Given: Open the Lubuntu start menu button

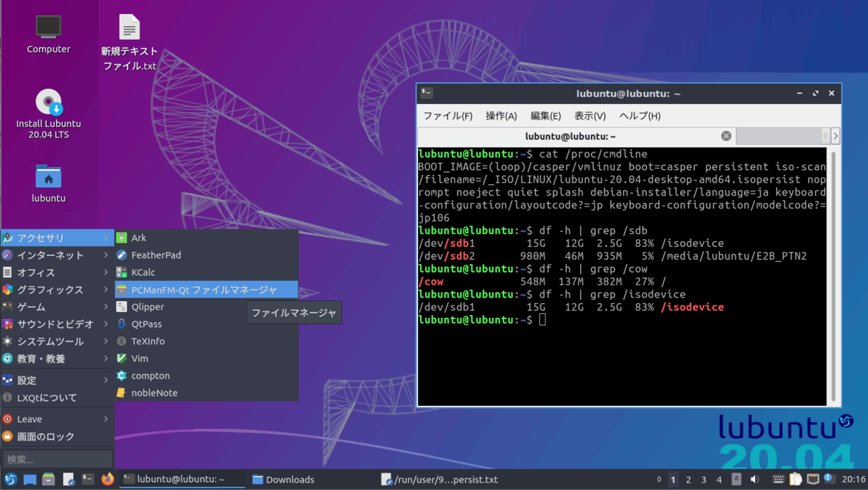Looking at the screenshot, I should point(11,479).
